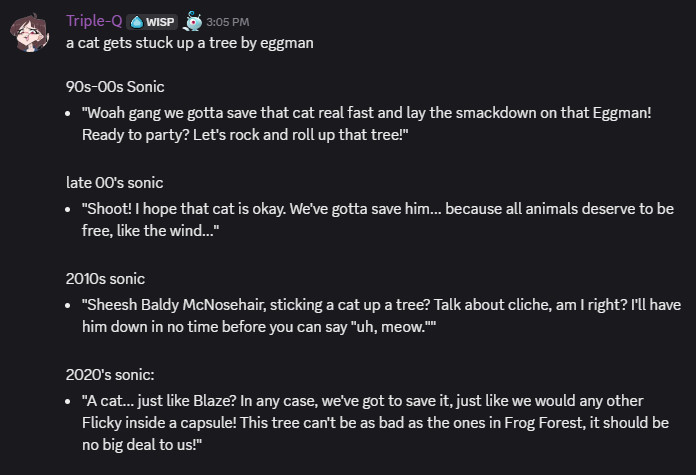The image size is (696, 475).
Task: Click the "90s-00s Sonic" heading text
Action: 115,87
